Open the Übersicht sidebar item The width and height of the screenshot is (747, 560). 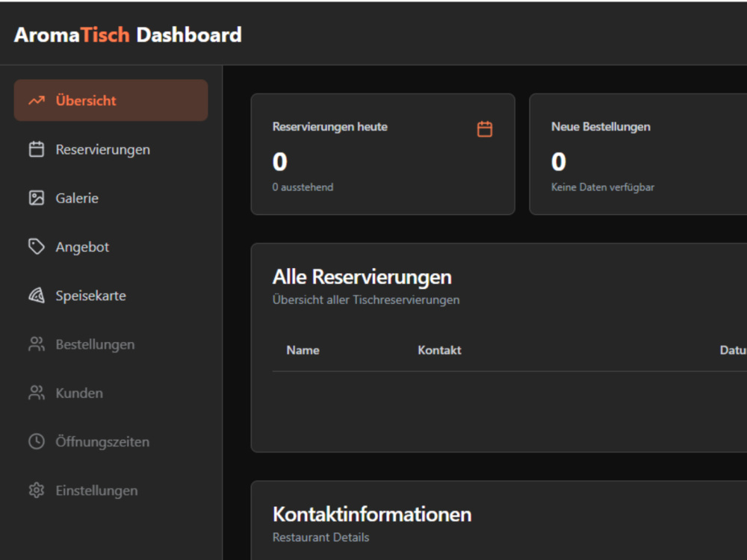click(111, 100)
